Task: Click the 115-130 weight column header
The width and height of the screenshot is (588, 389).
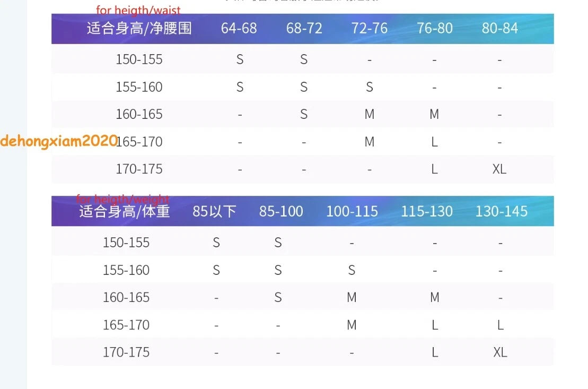Action: [427, 211]
